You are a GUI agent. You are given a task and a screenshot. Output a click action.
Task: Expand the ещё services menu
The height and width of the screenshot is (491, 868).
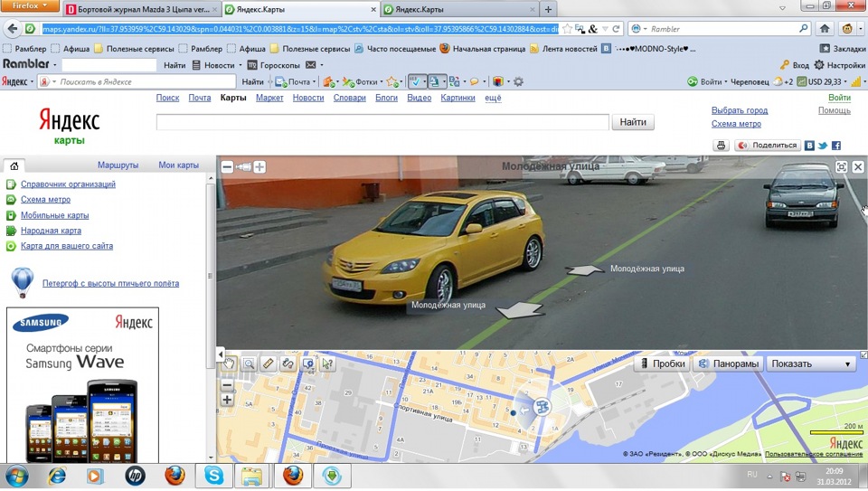tap(493, 98)
